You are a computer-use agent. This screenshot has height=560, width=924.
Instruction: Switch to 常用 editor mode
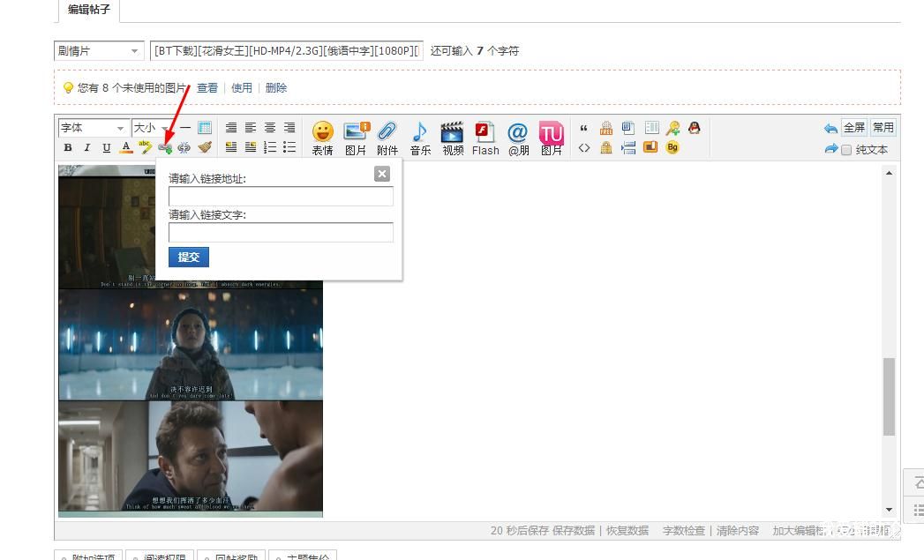[x=883, y=128]
